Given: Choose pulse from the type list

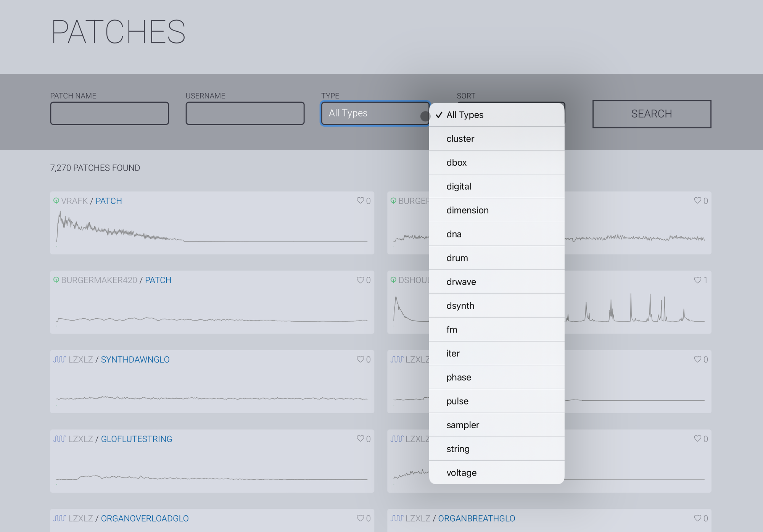Looking at the screenshot, I should [x=497, y=401].
